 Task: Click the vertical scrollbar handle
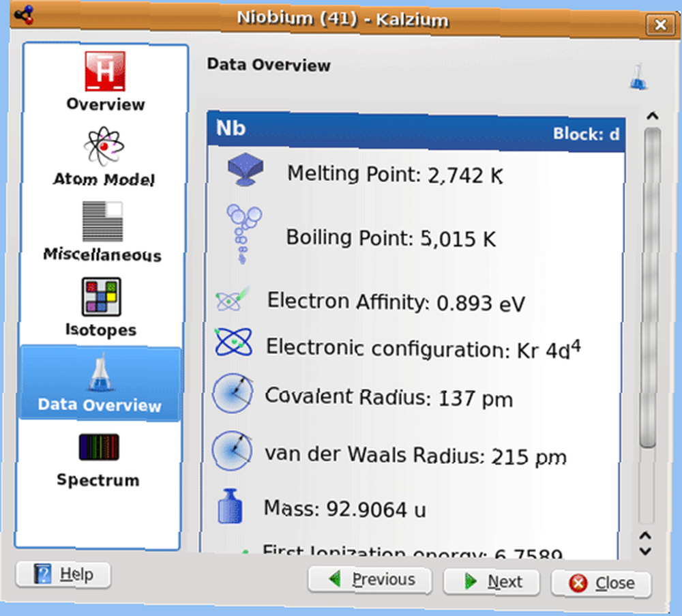[650, 287]
